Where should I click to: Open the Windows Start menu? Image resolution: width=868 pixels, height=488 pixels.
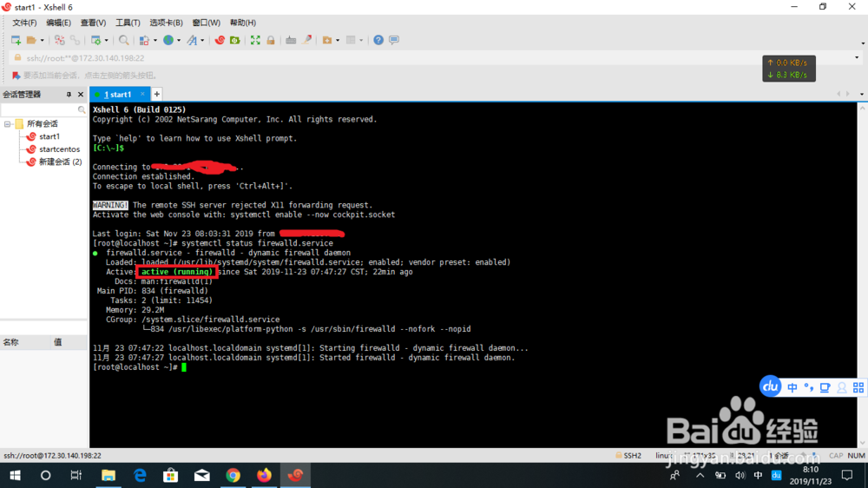point(15,475)
